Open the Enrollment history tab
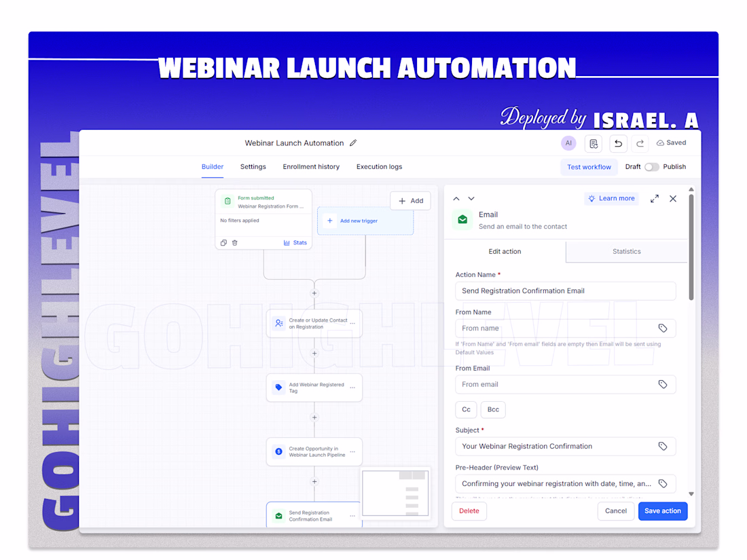747x560 pixels. click(x=311, y=167)
